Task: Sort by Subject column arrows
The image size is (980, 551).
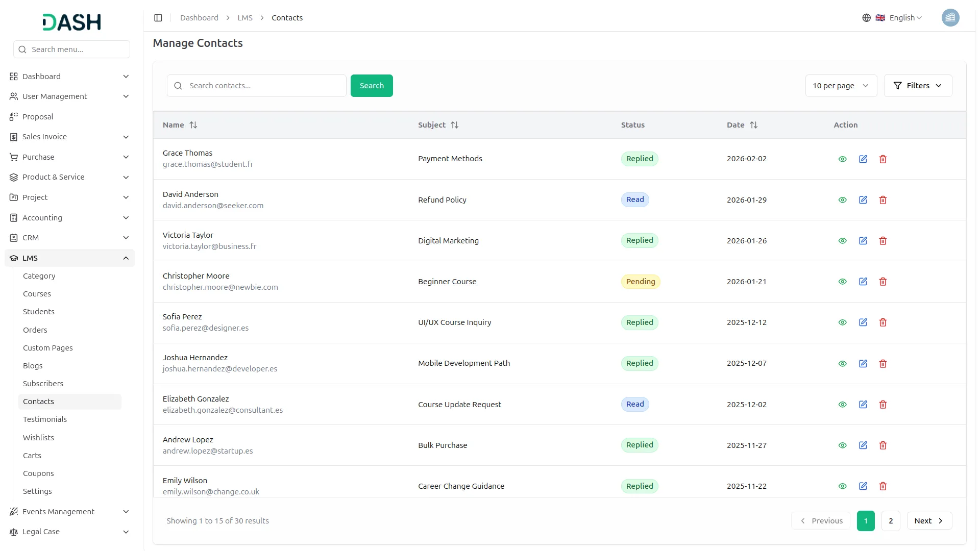Action: coord(454,125)
